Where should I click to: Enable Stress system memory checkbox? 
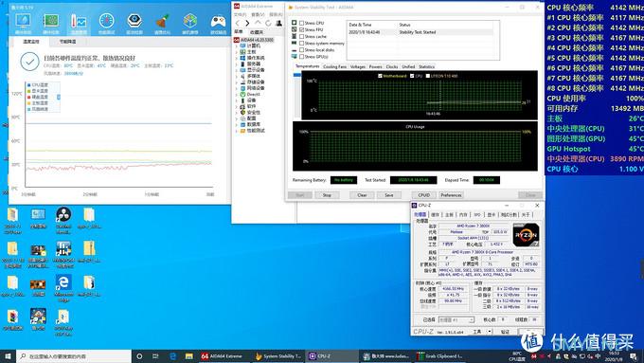302,44
